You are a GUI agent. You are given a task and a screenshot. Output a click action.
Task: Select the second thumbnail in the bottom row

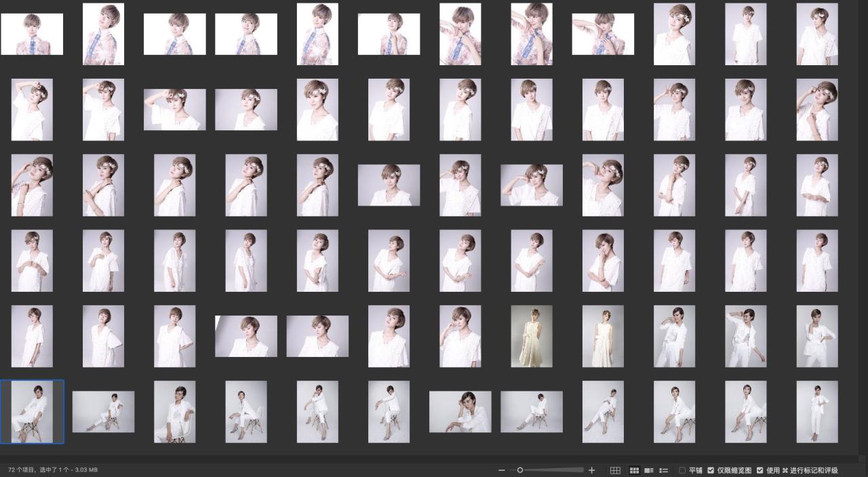click(103, 411)
